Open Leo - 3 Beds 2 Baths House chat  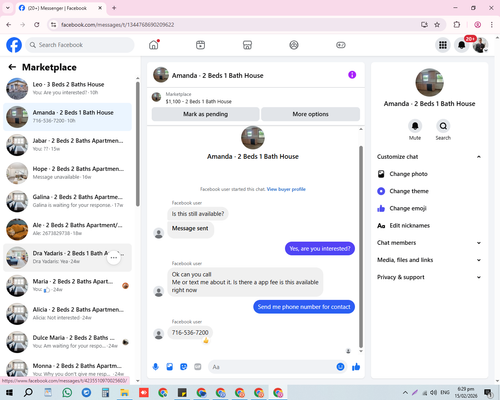tap(68, 88)
